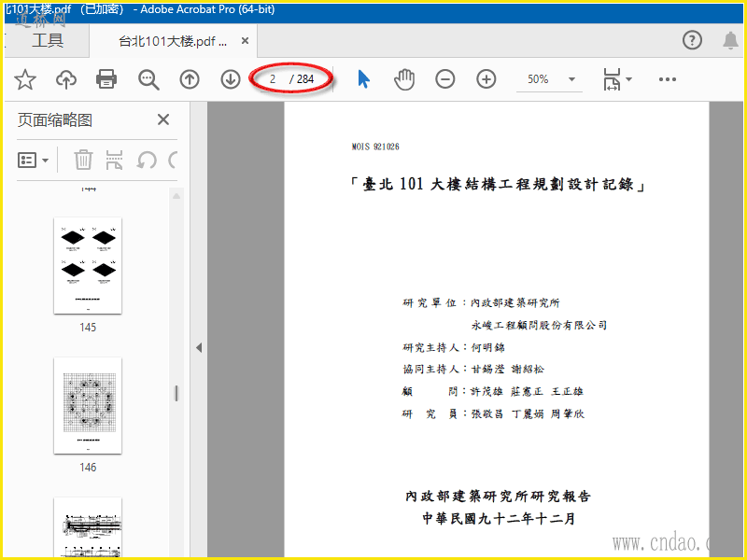Viewport: 747px width, 560px height.
Task: Click the line 研究主持人:何明錦
Action: [454, 347]
